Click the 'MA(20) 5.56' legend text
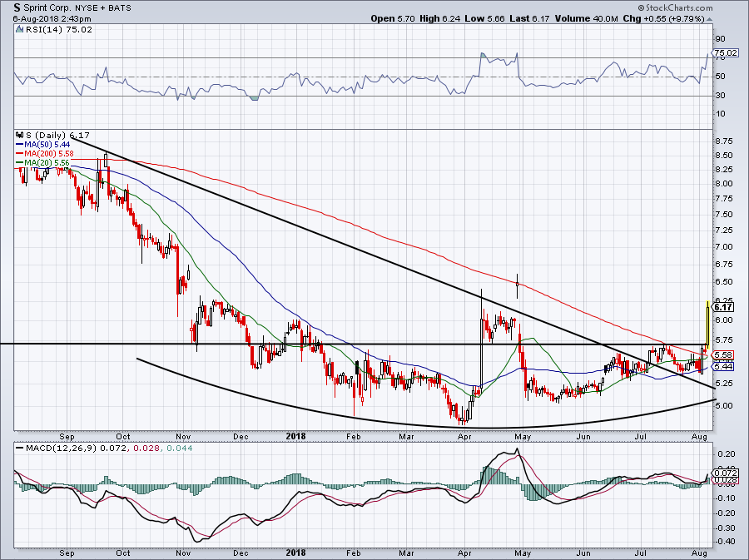Image resolution: width=749 pixels, height=560 pixels. 47,163
